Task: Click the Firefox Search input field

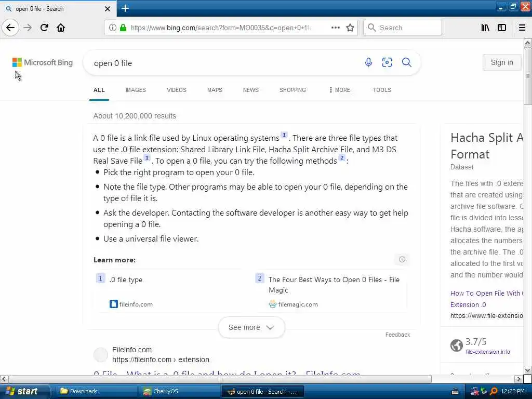Action: [x=403, y=28]
